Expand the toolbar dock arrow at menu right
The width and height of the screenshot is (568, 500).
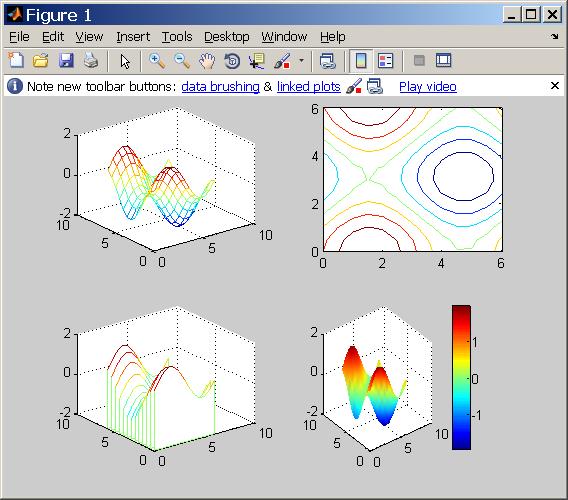tap(555, 36)
